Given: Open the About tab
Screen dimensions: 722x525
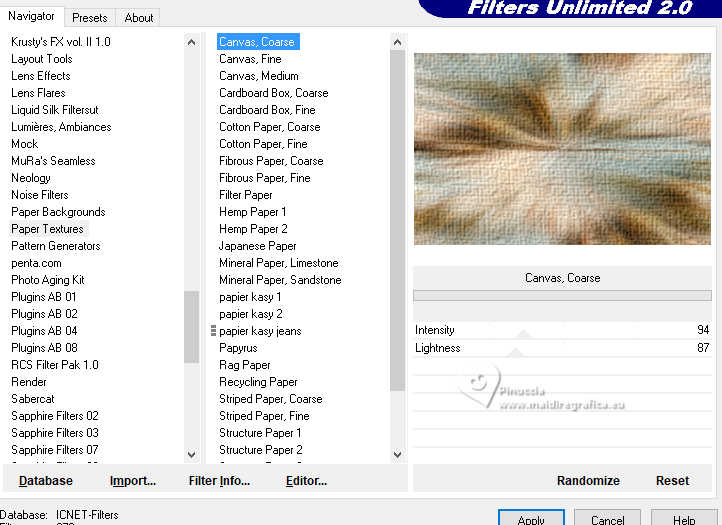Looking at the screenshot, I should coord(138,18).
